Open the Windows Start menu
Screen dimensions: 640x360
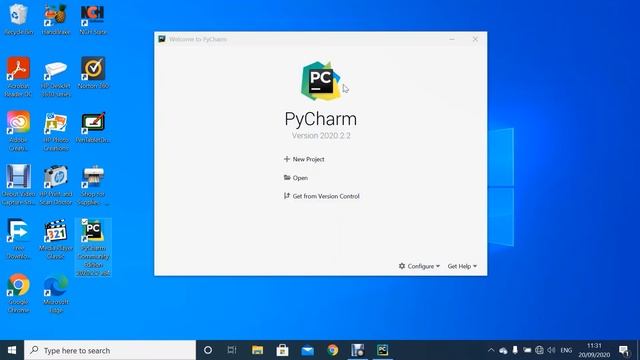pos(12,350)
